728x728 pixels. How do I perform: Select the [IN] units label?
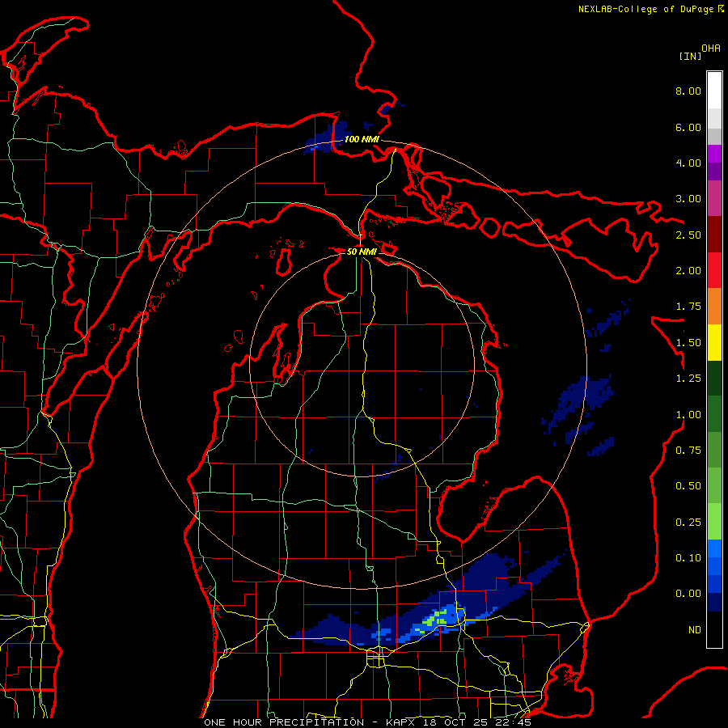point(690,56)
